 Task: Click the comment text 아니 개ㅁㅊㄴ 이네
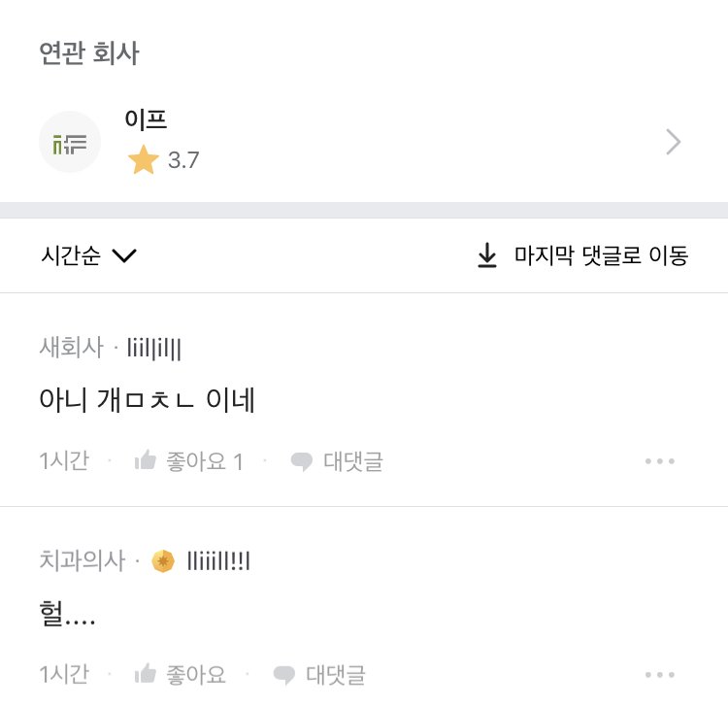pyautogui.click(x=147, y=399)
